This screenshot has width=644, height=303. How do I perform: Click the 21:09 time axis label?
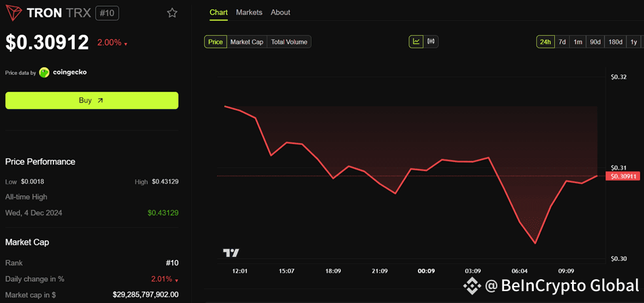[x=380, y=271]
